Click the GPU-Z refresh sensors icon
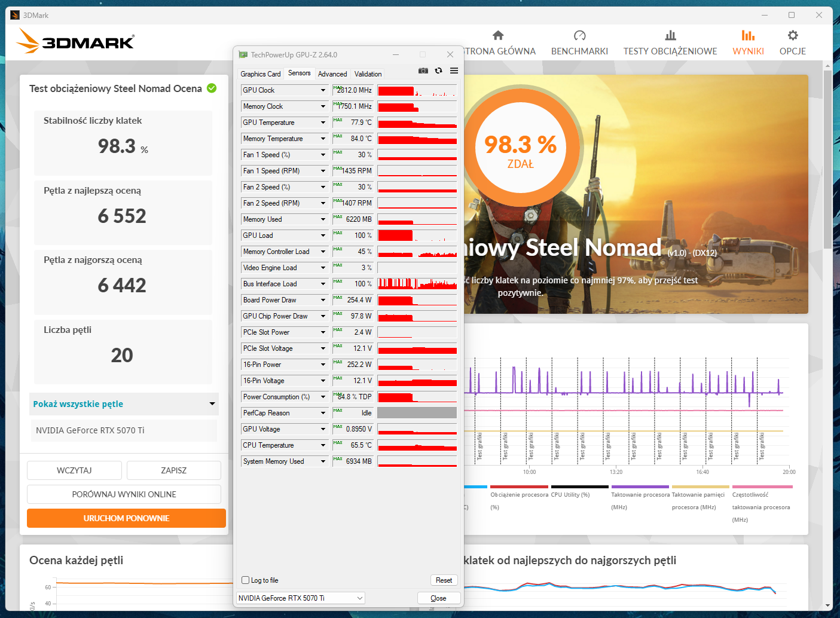 pos(438,71)
